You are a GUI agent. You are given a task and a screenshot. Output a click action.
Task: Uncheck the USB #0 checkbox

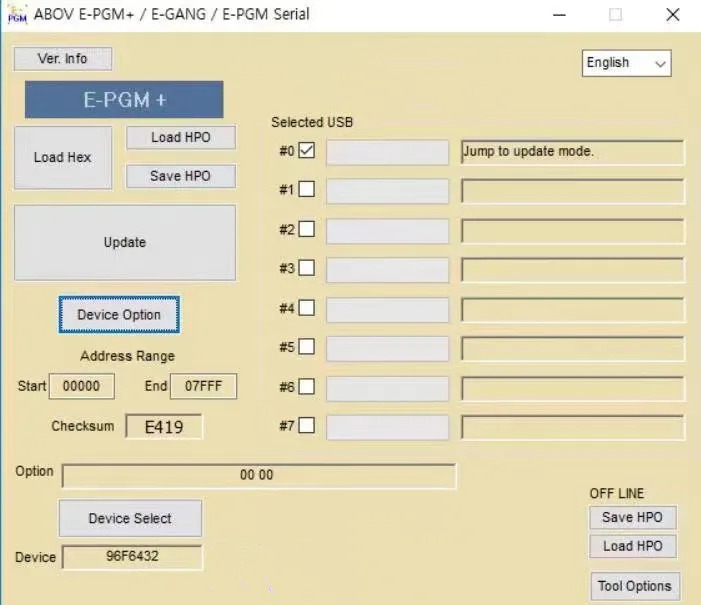pyautogui.click(x=307, y=150)
